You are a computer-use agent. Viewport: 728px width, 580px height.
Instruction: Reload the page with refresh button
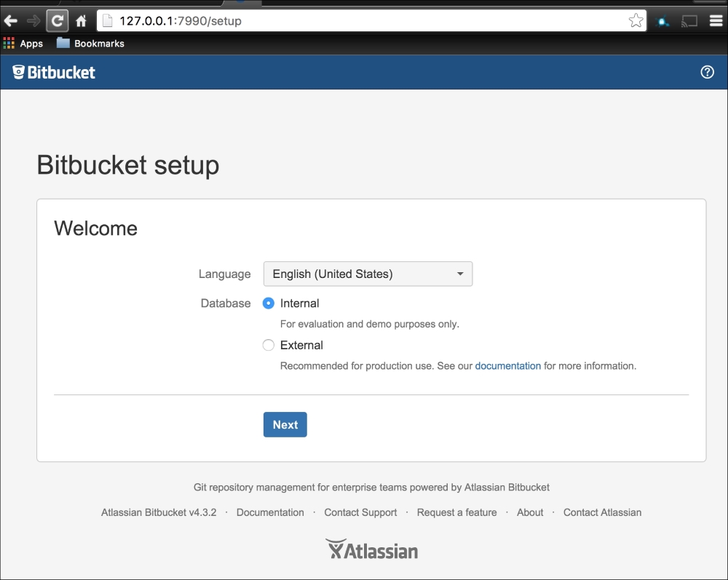pyautogui.click(x=58, y=21)
